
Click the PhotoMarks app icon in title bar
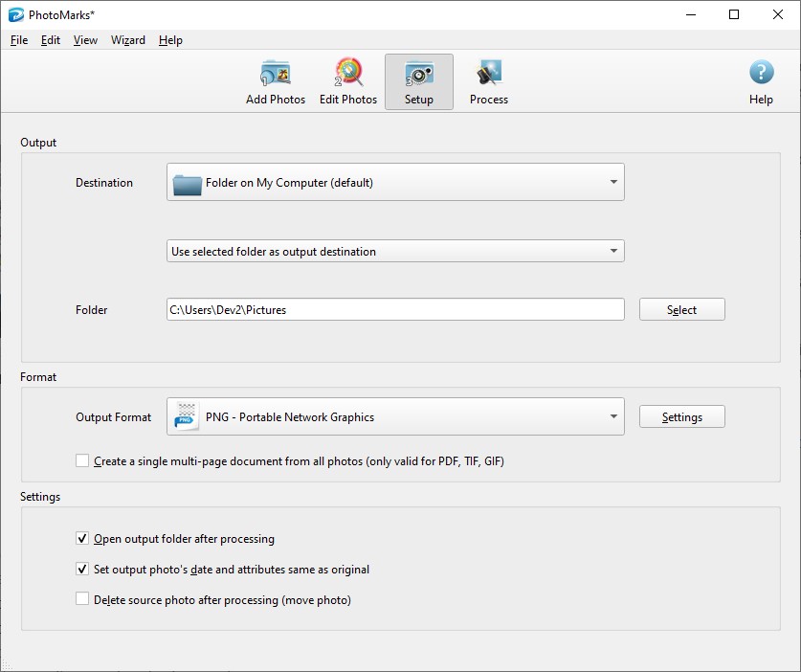[x=15, y=14]
